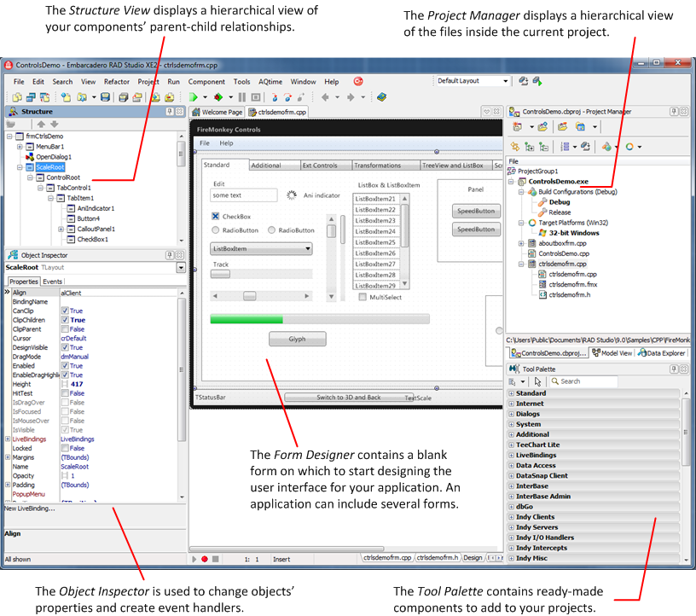This screenshot has width=696, height=616.
Task: Toggle the CheckBox control on the form
Action: [x=215, y=217]
